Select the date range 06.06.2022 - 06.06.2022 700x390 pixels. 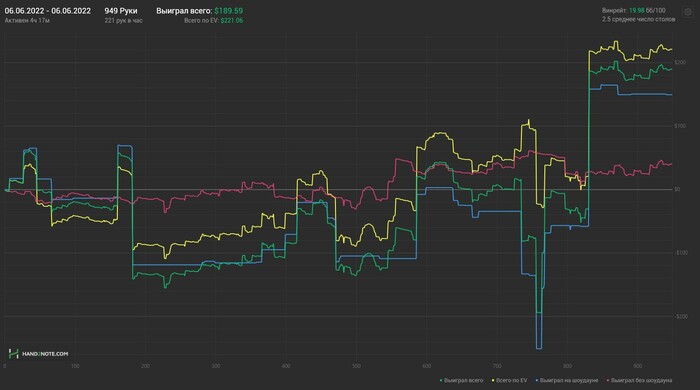[x=48, y=11]
